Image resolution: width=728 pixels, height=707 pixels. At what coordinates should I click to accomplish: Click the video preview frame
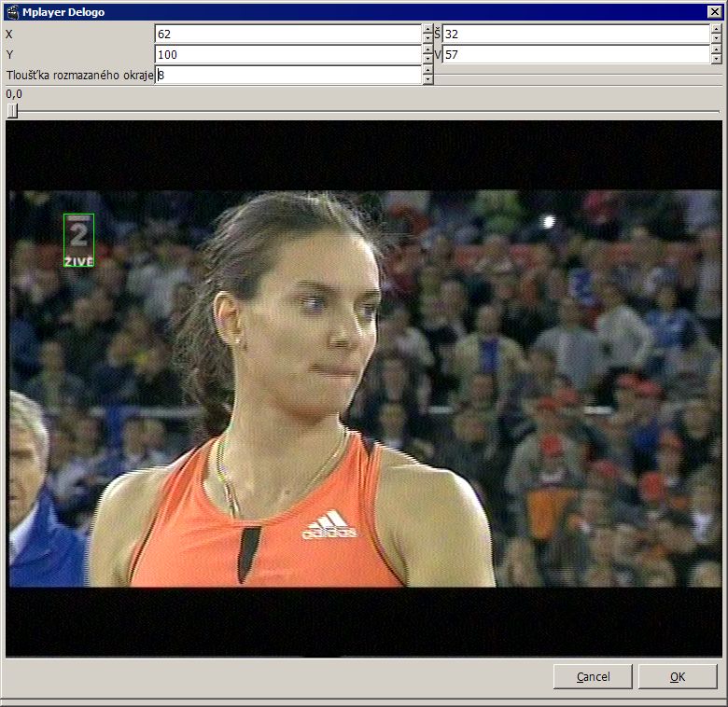coord(364,389)
